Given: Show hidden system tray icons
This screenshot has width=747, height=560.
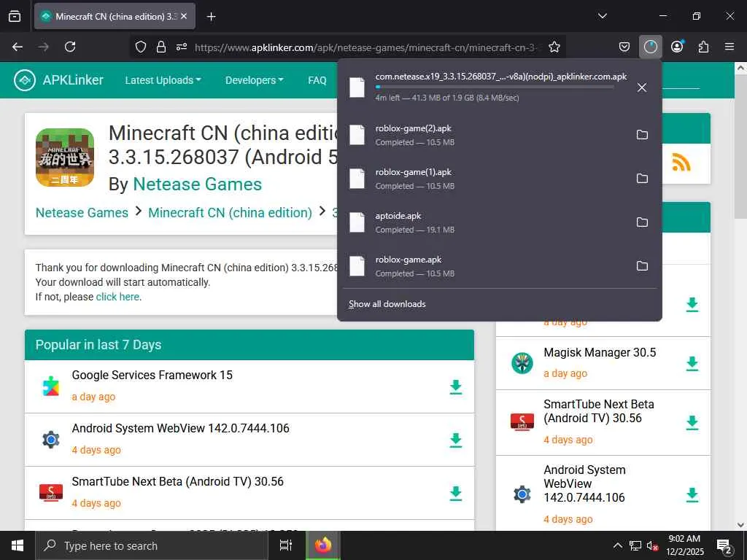Looking at the screenshot, I should coord(617,545).
